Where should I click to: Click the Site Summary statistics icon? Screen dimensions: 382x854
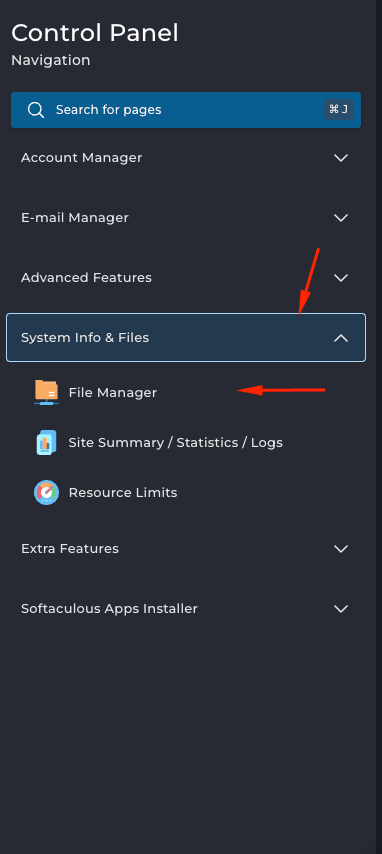[x=46, y=442]
